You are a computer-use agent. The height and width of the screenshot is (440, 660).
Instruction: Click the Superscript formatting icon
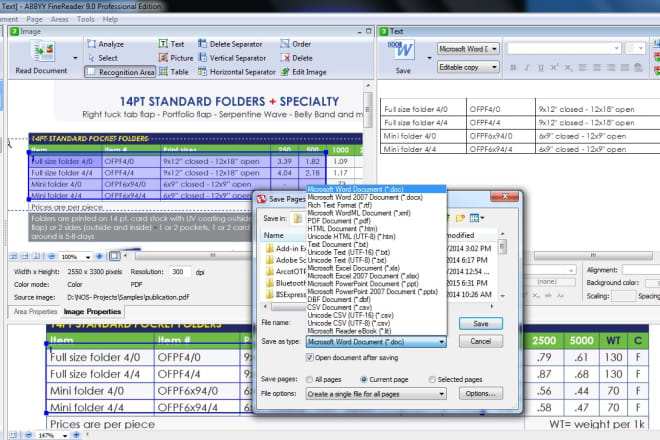point(554,67)
